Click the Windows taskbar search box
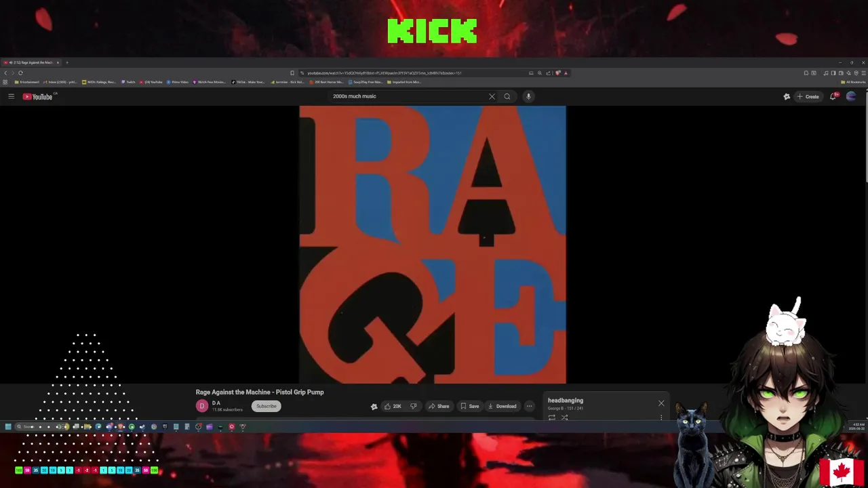This screenshot has width=868, height=488. (x=41, y=426)
